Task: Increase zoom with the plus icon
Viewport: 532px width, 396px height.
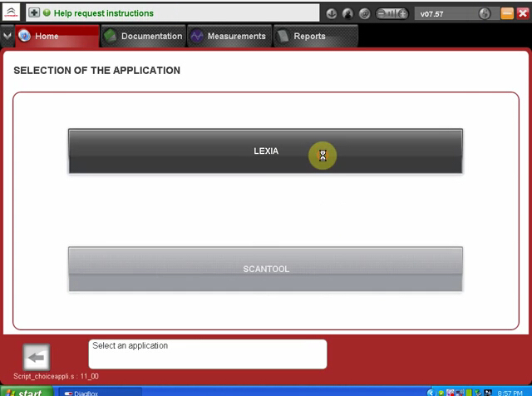Action: 402,13
